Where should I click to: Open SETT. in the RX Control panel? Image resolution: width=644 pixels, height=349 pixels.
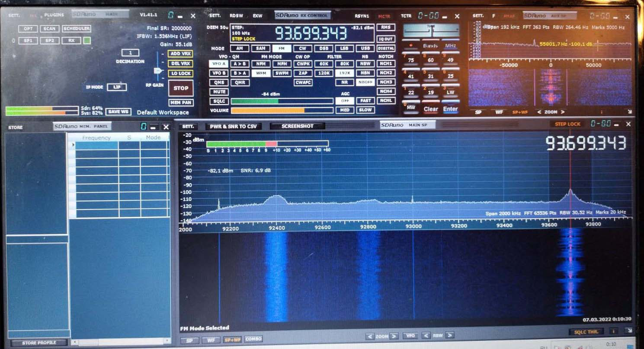(215, 16)
